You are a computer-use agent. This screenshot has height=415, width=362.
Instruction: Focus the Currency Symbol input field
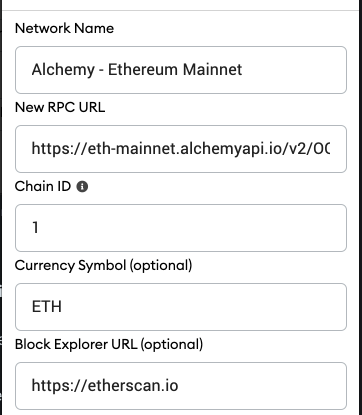pyautogui.click(x=181, y=307)
